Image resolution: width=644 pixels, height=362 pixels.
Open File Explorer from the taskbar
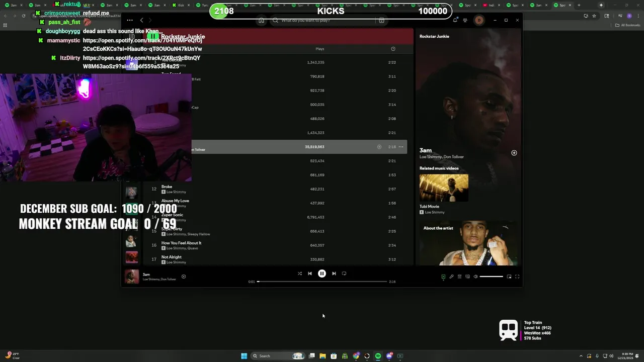click(x=323, y=356)
